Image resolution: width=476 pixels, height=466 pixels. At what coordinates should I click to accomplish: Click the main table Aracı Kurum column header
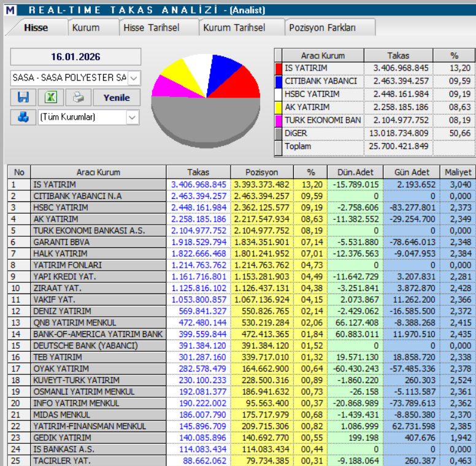[98, 173]
